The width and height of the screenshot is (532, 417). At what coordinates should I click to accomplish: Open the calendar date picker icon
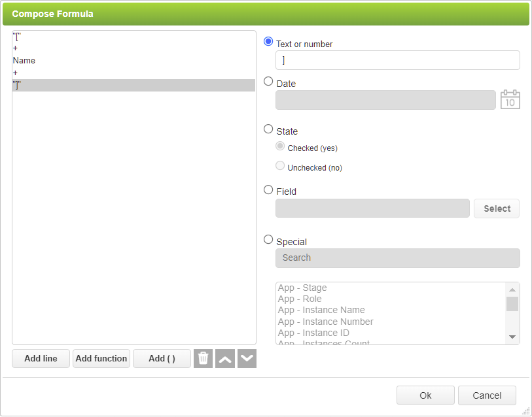[510, 100]
